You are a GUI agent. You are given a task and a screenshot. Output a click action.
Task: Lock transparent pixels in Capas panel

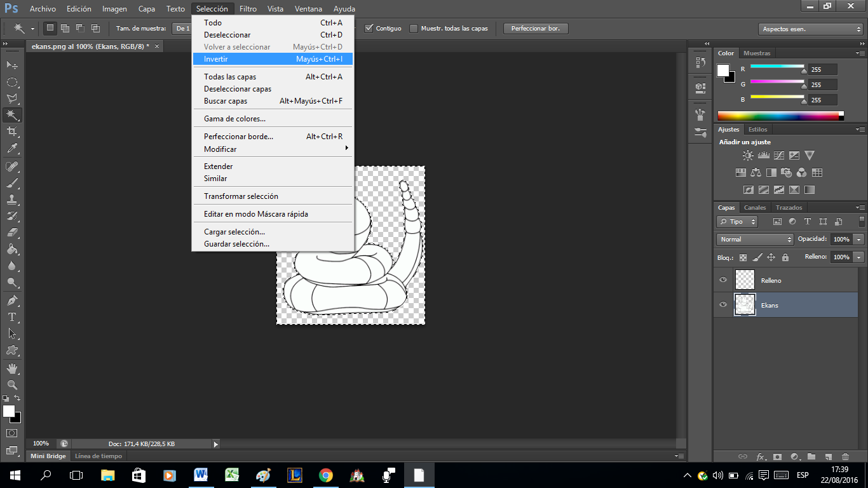743,257
